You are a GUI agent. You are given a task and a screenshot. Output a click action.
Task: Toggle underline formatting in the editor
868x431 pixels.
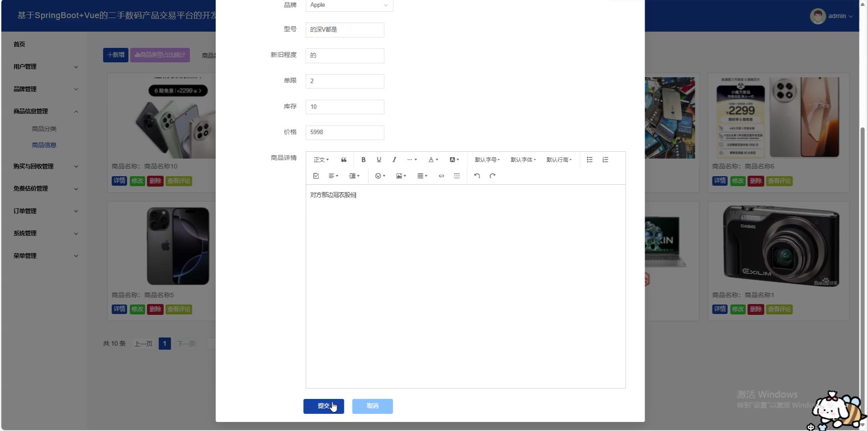tap(379, 160)
